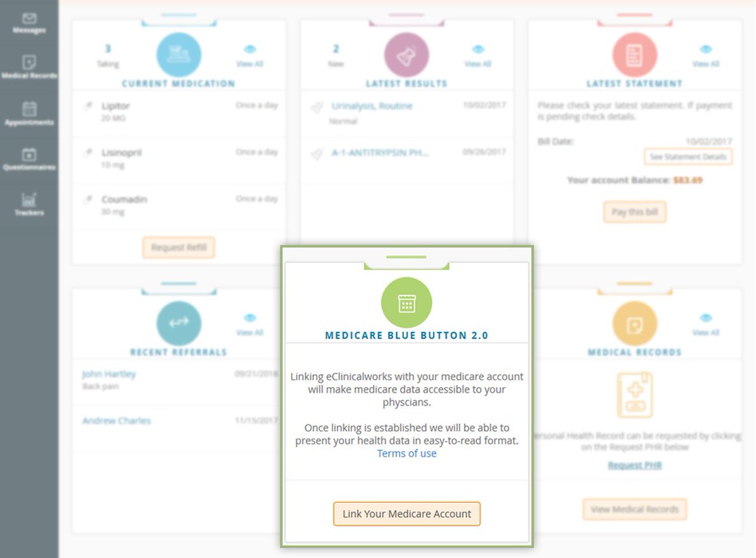Viewport: 756px width, 558px height.
Task: Open the Urinalysis, Routine result
Action: click(x=372, y=106)
